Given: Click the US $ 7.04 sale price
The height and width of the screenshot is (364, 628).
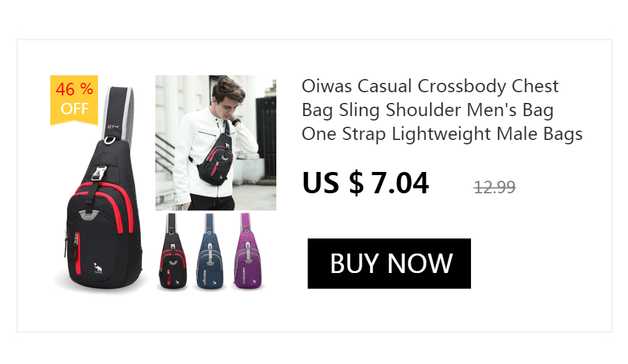Looking at the screenshot, I should coord(365,183).
